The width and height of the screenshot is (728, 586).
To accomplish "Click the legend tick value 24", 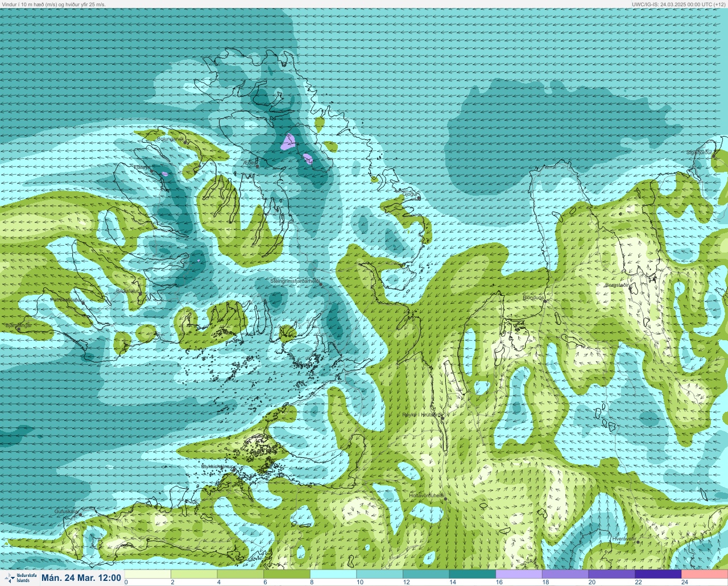I will point(685,582).
